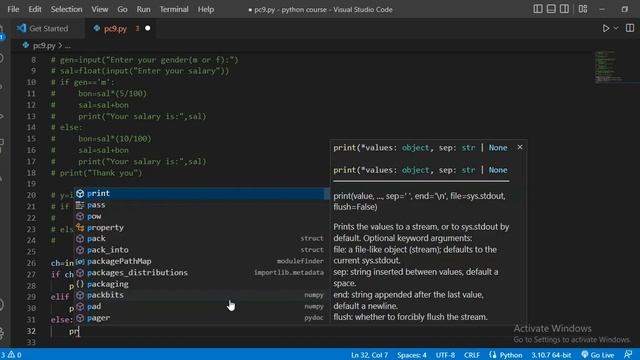
Task: Click the VS Code icon on Get Started tab
Action: (x=22, y=28)
